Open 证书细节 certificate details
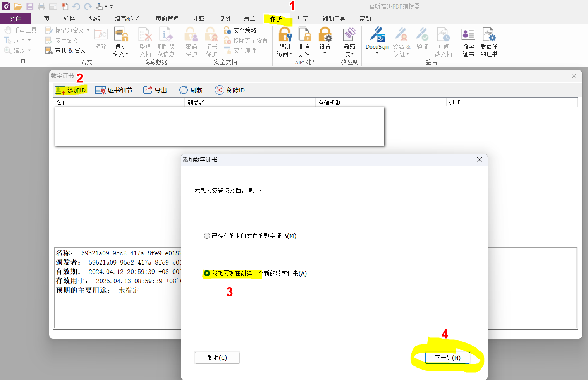 114,90
